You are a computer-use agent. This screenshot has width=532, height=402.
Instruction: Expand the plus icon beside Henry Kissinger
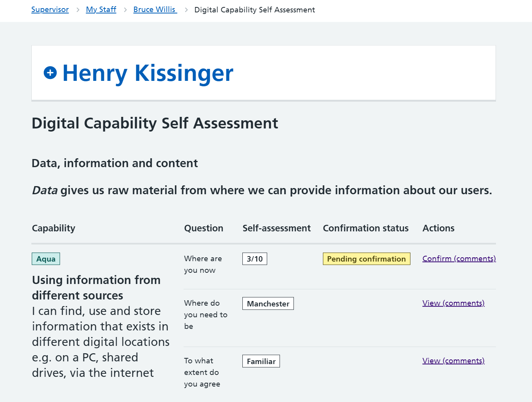pos(50,73)
